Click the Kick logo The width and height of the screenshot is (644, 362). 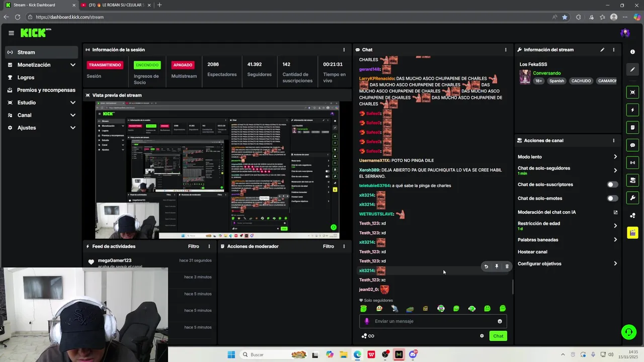point(36,33)
